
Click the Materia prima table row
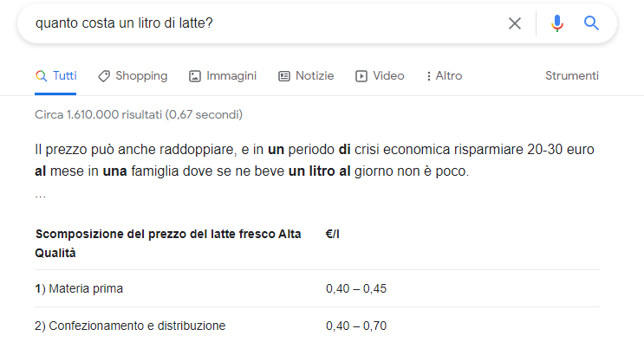[x=317, y=288]
